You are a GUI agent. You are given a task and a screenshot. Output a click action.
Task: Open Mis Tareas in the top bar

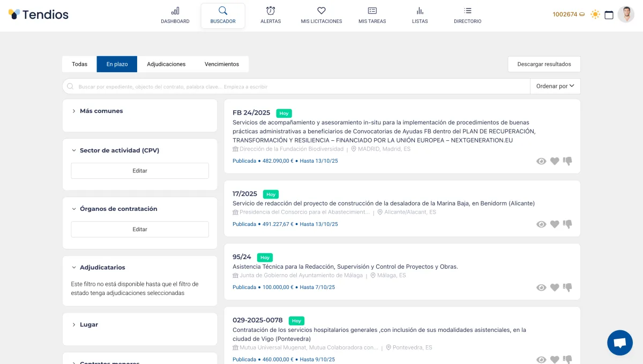point(372,14)
